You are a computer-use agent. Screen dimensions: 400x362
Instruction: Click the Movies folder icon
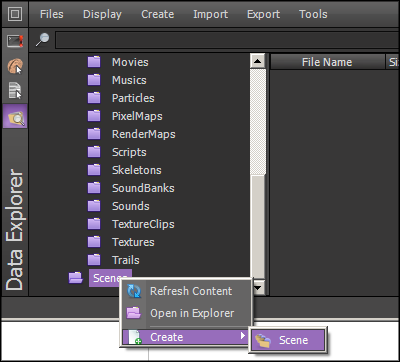pos(94,62)
